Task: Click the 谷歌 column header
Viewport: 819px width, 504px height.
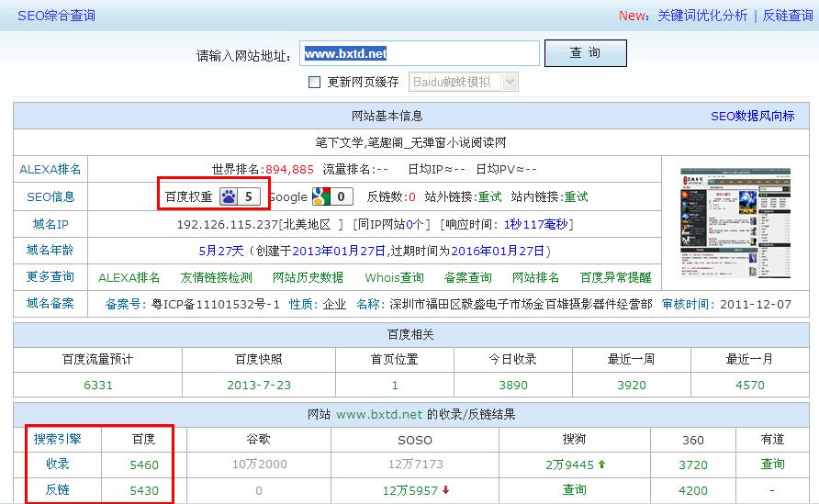Action: (x=259, y=439)
